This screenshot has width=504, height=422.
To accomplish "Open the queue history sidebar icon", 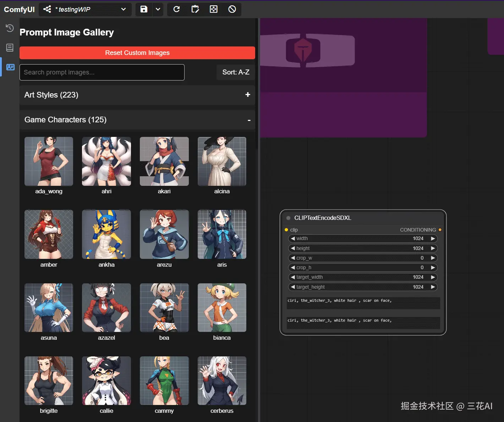I will [x=10, y=28].
